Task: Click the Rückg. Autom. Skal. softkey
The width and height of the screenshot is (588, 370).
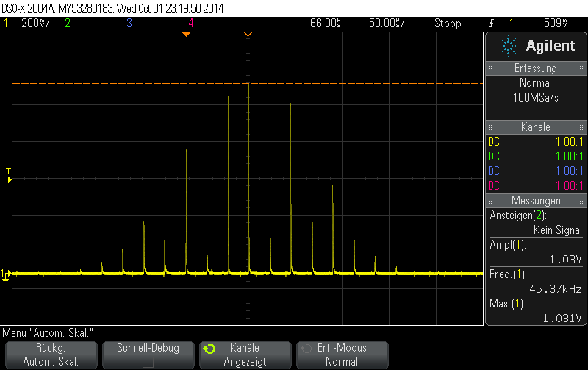Action: pyautogui.click(x=51, y=355)
